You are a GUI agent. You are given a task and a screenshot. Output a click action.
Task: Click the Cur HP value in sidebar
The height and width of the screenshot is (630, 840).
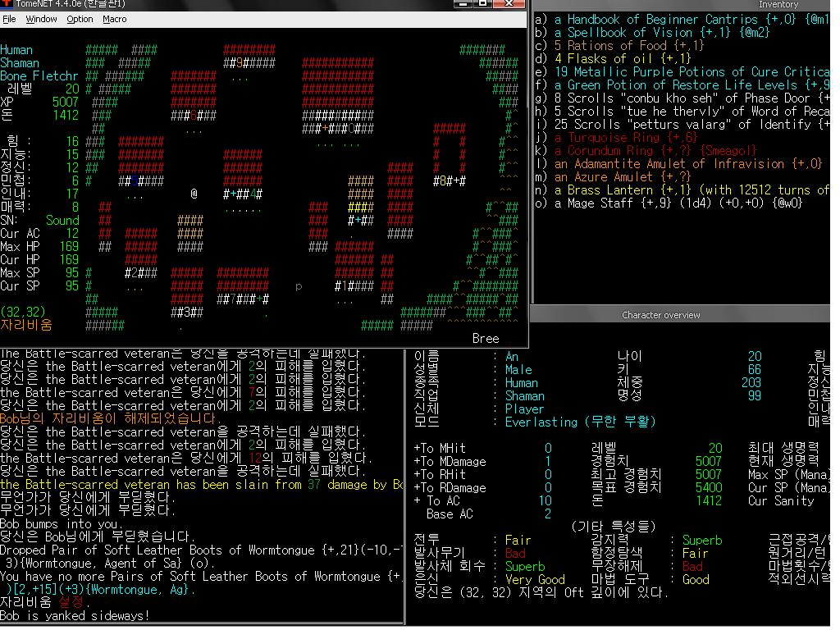pyautogui.click(x=69, y=260)
